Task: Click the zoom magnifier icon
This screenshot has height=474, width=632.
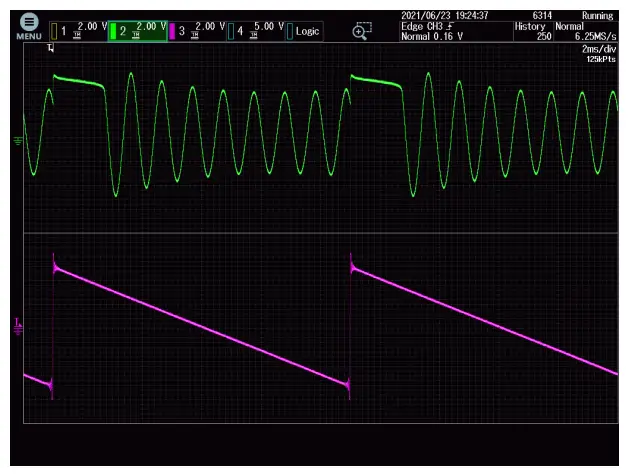Action: coord(362,31)
